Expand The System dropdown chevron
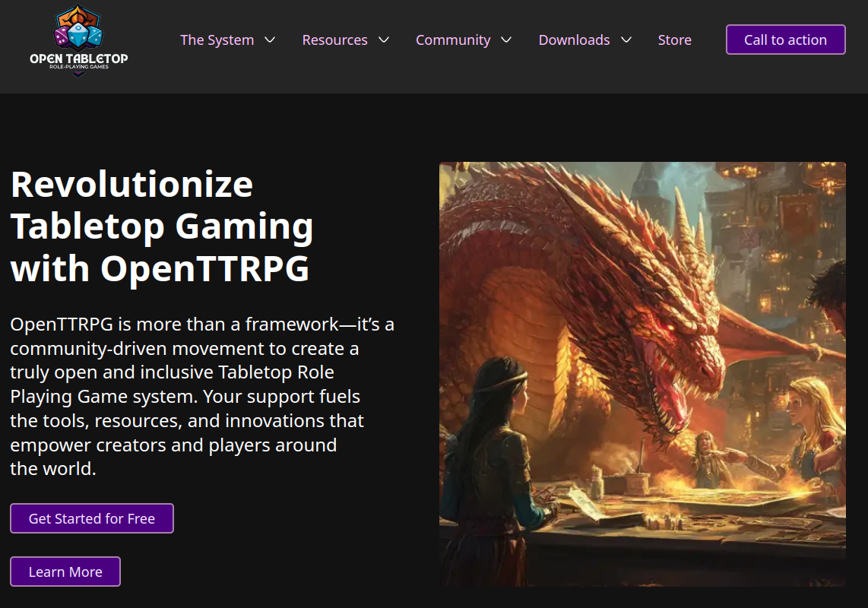This screenshot has width=868, height=608. tap(270, 40)
